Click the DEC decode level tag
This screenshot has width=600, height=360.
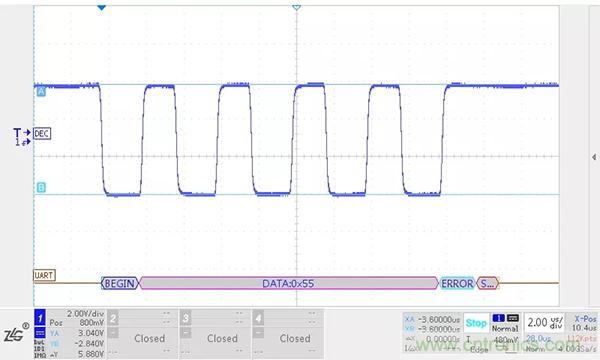tap(42, 134)
